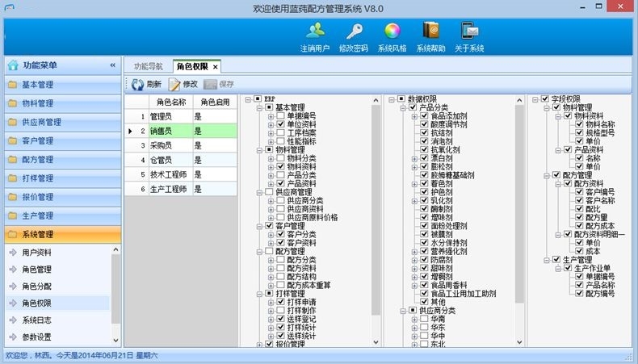Open the 基本管理 menu section
Image resolution: width=638 pixels, height=364 pixels.
(x=63, y=85)
